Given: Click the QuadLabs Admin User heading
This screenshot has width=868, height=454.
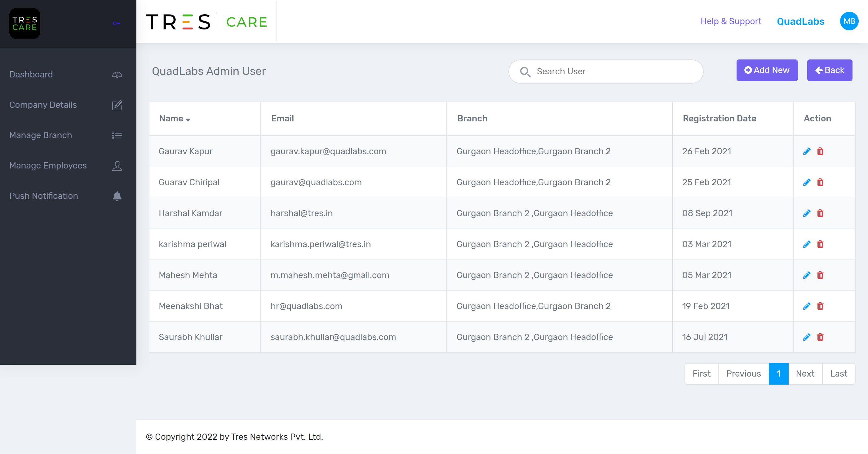Looking at the screenshot, I should (x=209, y=71).
